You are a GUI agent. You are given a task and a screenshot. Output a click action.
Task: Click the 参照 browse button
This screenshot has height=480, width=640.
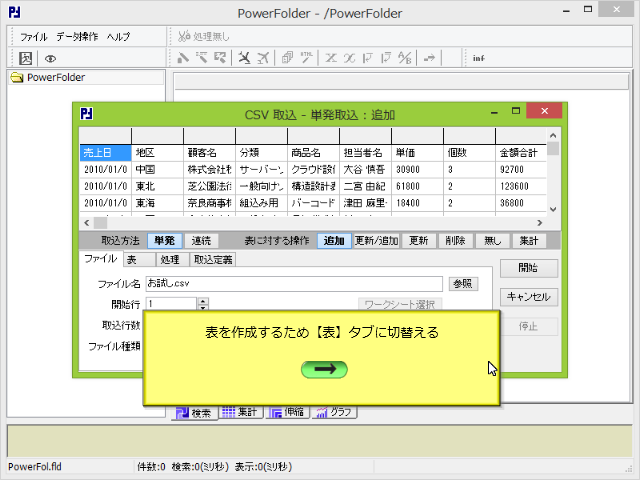(463, 284)
